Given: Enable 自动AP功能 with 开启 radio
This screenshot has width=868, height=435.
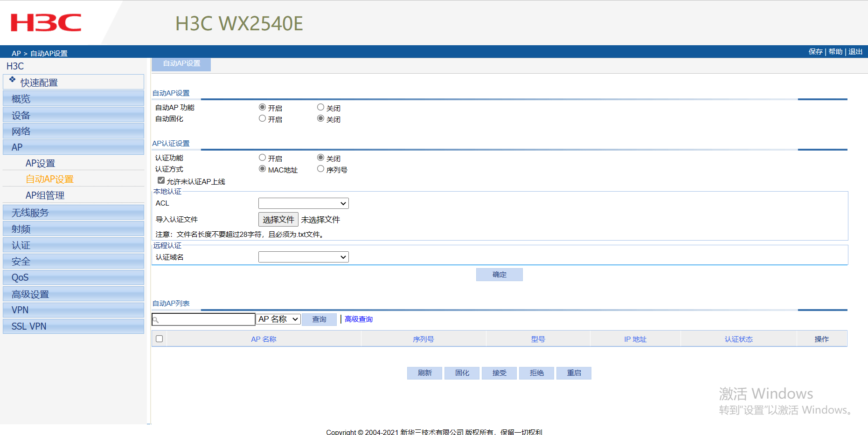Looking at the screenshot, I should click(262, 107).
